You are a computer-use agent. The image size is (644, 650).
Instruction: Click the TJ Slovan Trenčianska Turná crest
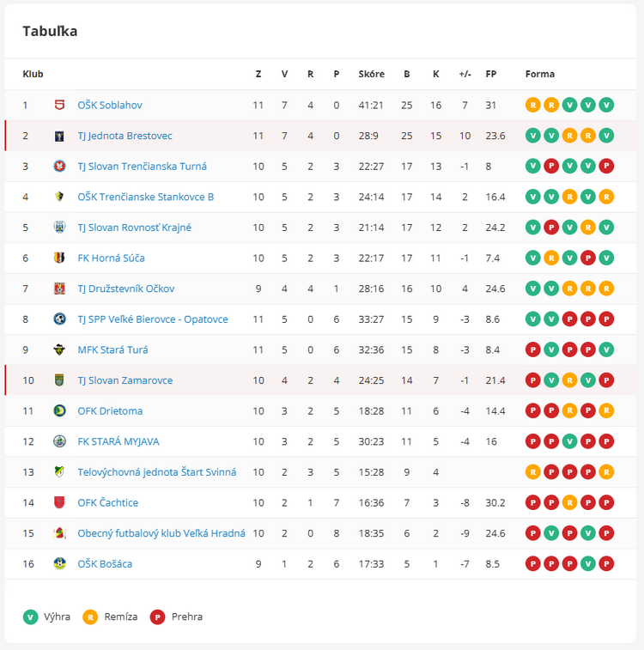59,167
